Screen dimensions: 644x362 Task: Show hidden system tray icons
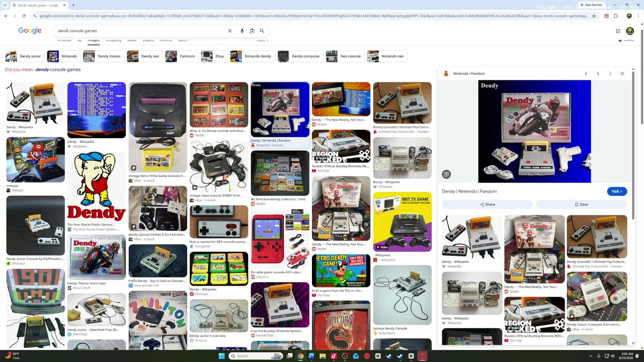tap(591, 356)
